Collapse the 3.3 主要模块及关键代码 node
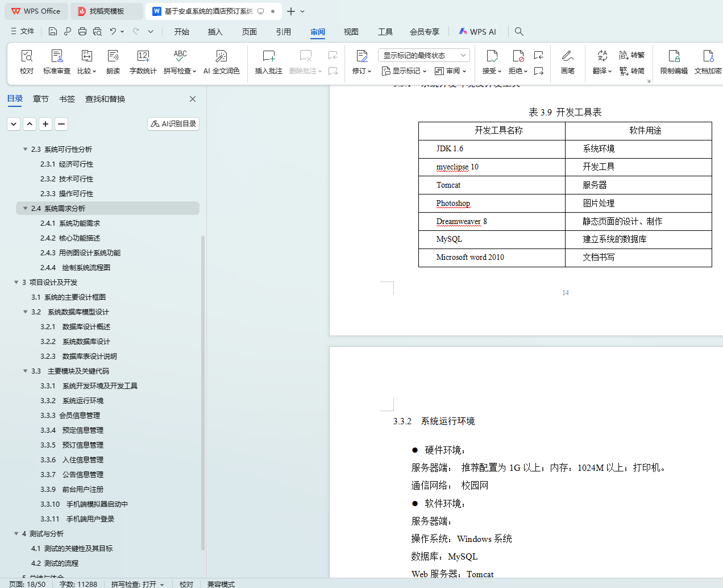 coord(25,371)
